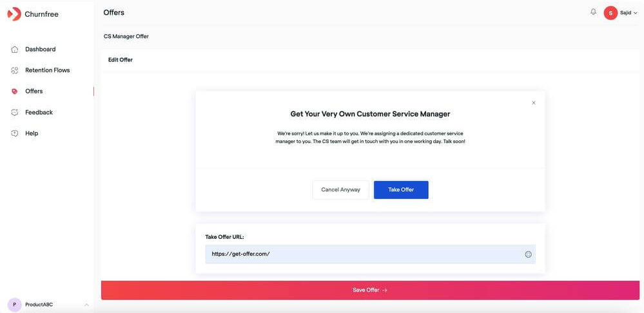Screen dimensions: 644x313
Task: Click the Edit Offer heading
Action: 121,60
